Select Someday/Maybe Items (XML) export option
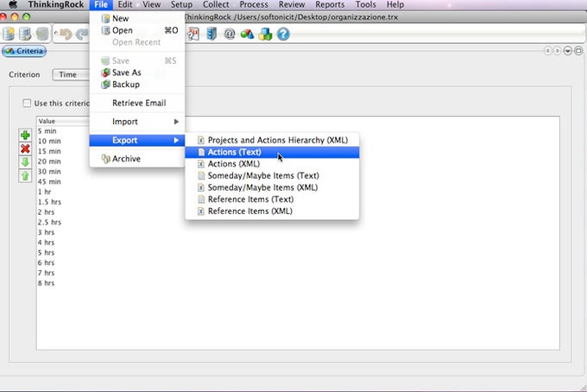Viewport: 587px width, 392px height. pos(272,187)
